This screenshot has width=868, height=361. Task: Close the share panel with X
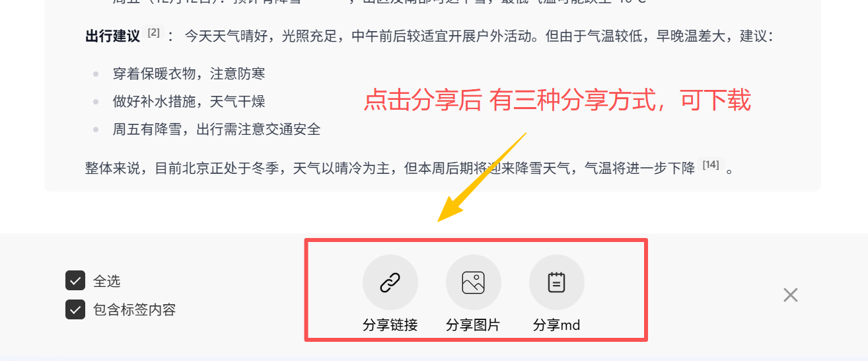pyautogui.click(x=791, y=295)
